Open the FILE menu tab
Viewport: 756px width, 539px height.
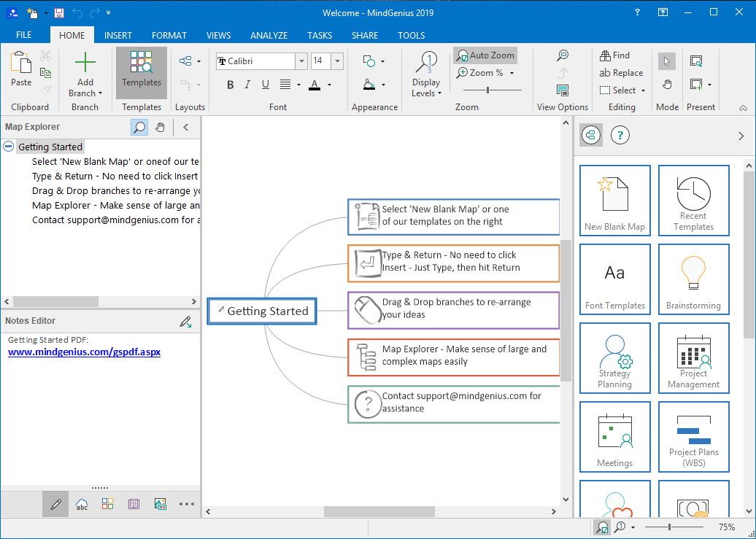[23, 35]
